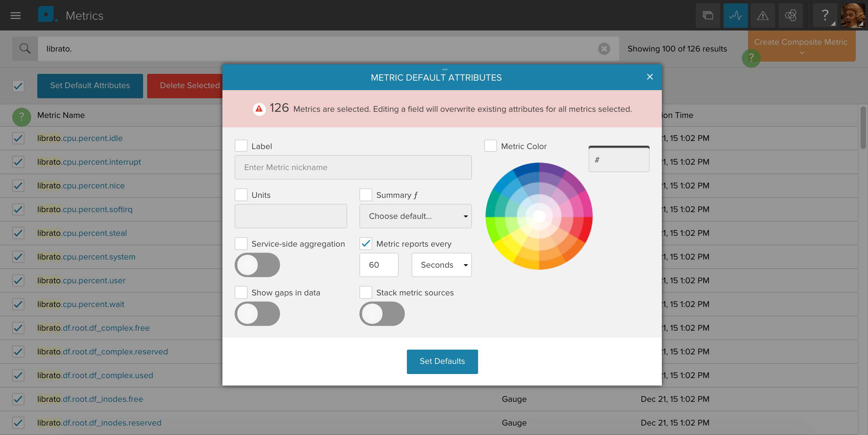Click the green help bubble near Create Composite Metric
Viewport: 868px width, 435px height.
(x=751, y=58)
